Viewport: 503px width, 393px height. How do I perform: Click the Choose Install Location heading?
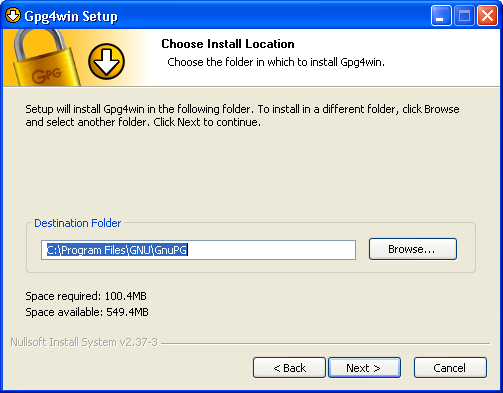pos(228,44)
